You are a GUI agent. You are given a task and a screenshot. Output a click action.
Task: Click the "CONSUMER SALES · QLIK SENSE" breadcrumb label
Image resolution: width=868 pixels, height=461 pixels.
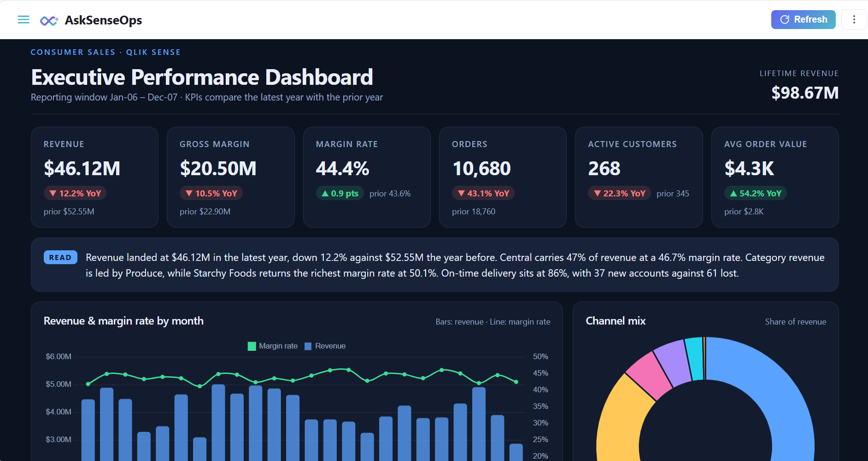[x=106, y=52]
